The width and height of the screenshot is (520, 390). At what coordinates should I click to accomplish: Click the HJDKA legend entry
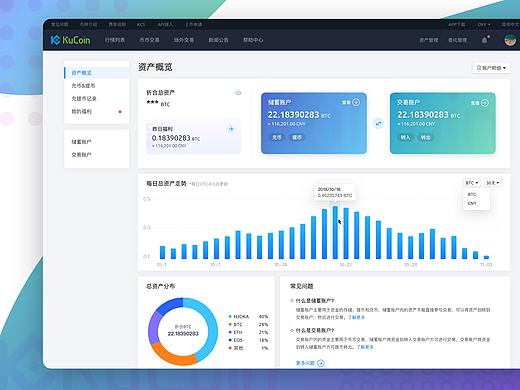pos(248,316)
